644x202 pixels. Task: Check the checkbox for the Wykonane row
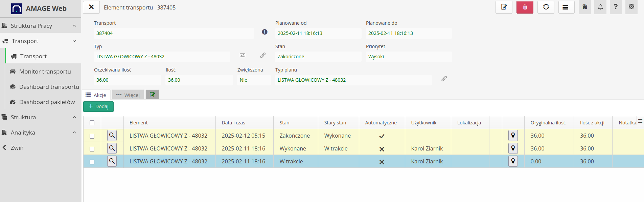click(x=92, y=149)
